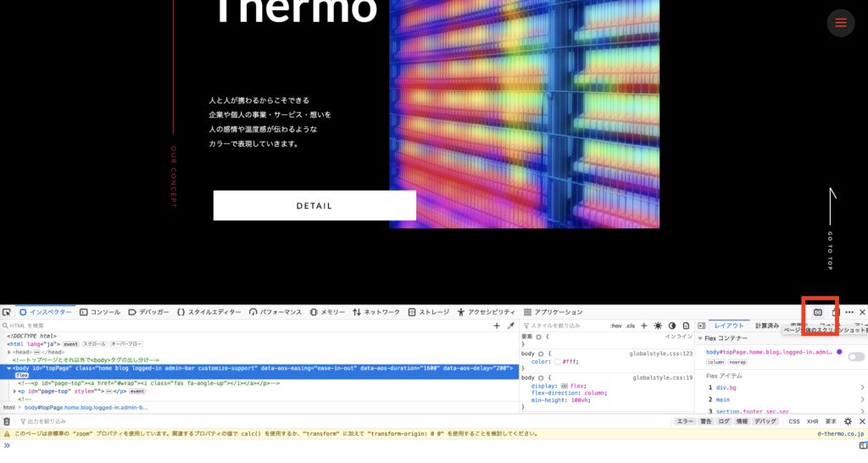Toggle responsive design mode icon
This screenshot has width=868, height=463.
[x=835, y=312]
